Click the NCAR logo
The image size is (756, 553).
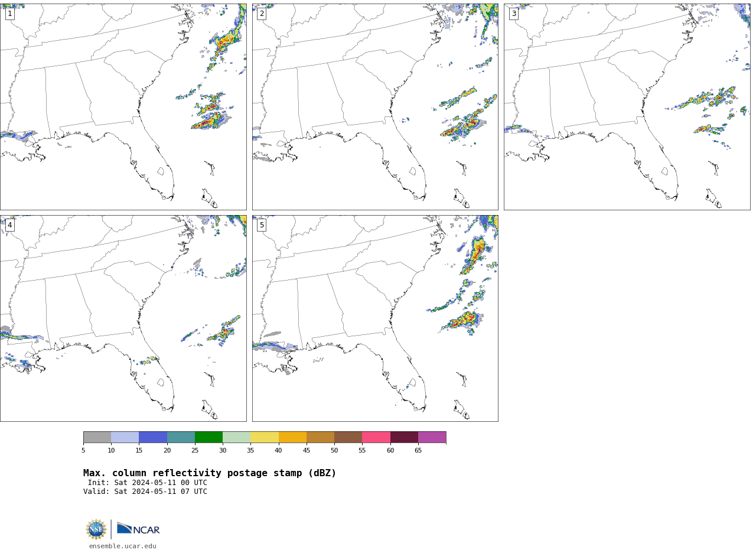point(138,529)
